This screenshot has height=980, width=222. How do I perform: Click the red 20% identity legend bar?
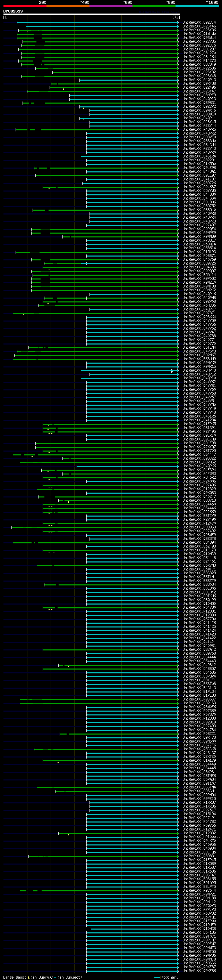[x=25, y=6]
